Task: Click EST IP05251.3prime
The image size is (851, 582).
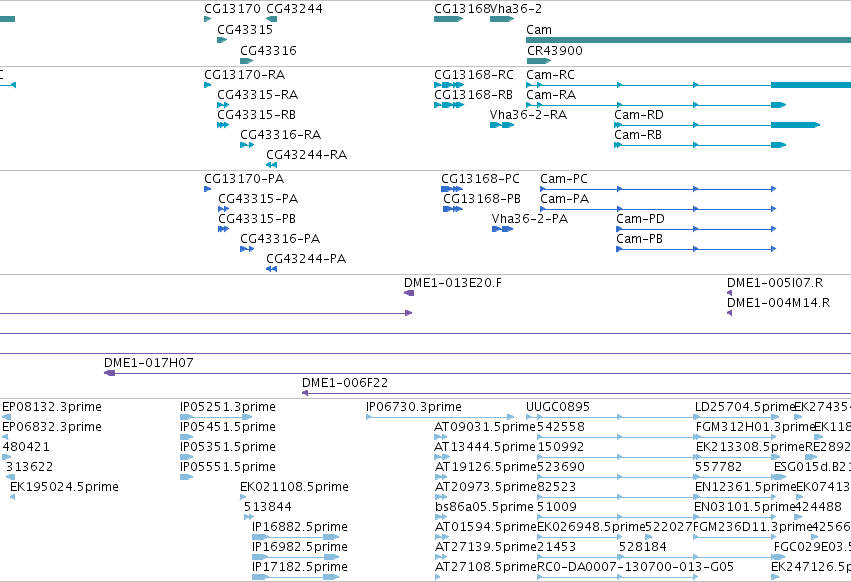Action: tap(227, 407)
